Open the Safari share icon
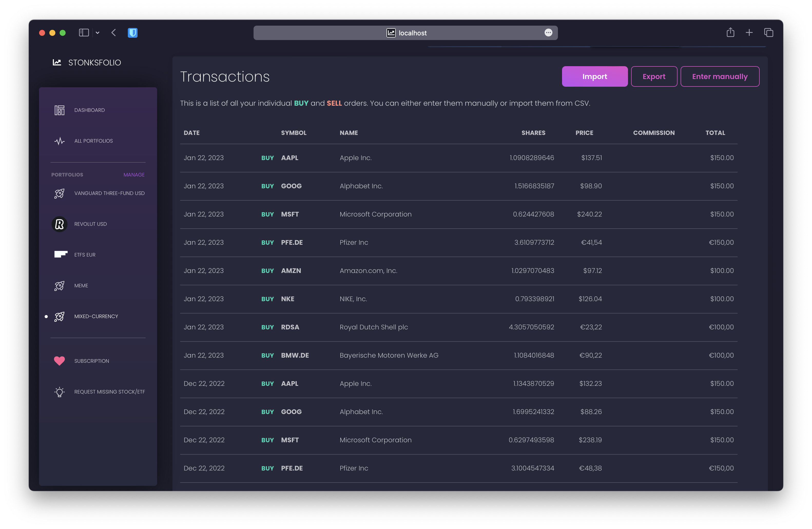 coord(730,32)
